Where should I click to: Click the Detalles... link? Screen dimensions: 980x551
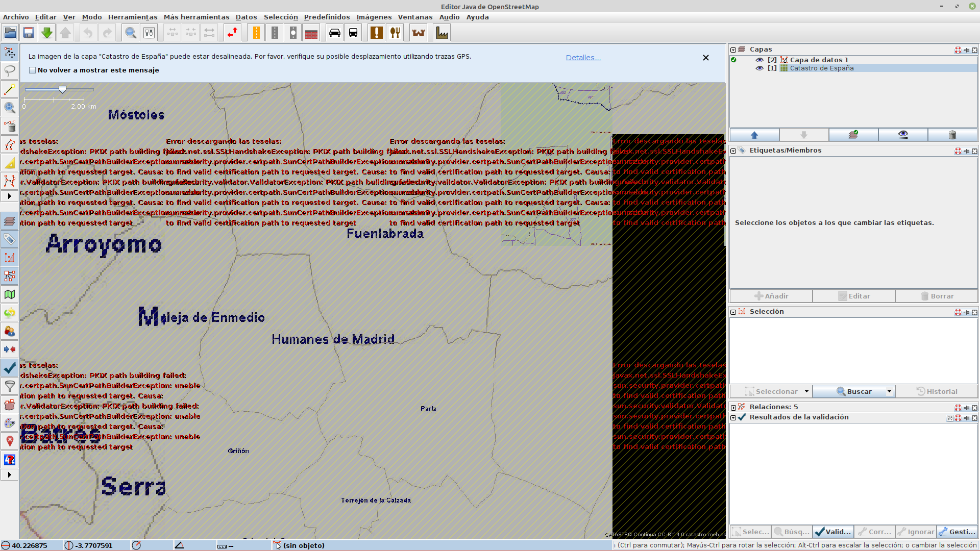(583, 58)
